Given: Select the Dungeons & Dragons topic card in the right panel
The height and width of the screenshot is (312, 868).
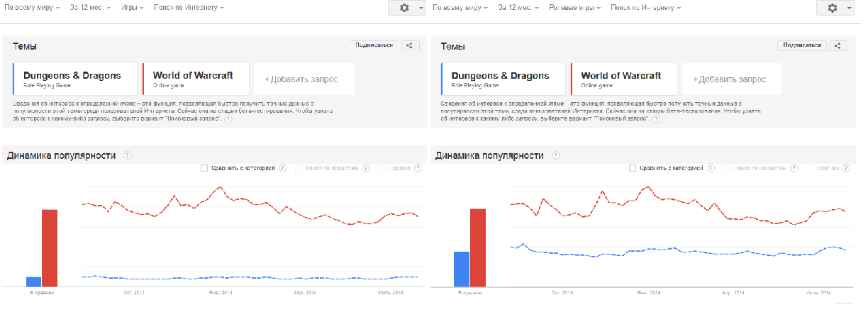Looking at the screenshot, I should coord(504,79).
